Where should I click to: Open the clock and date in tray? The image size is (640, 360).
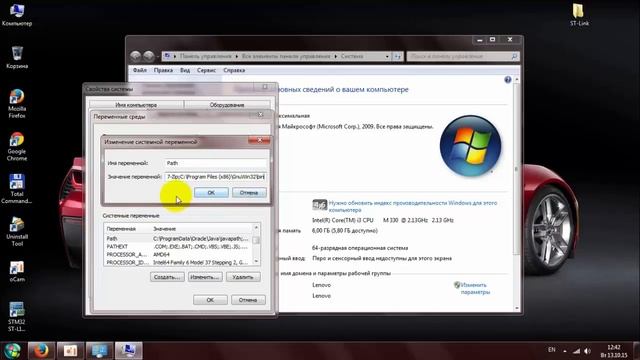click(614, 351)
